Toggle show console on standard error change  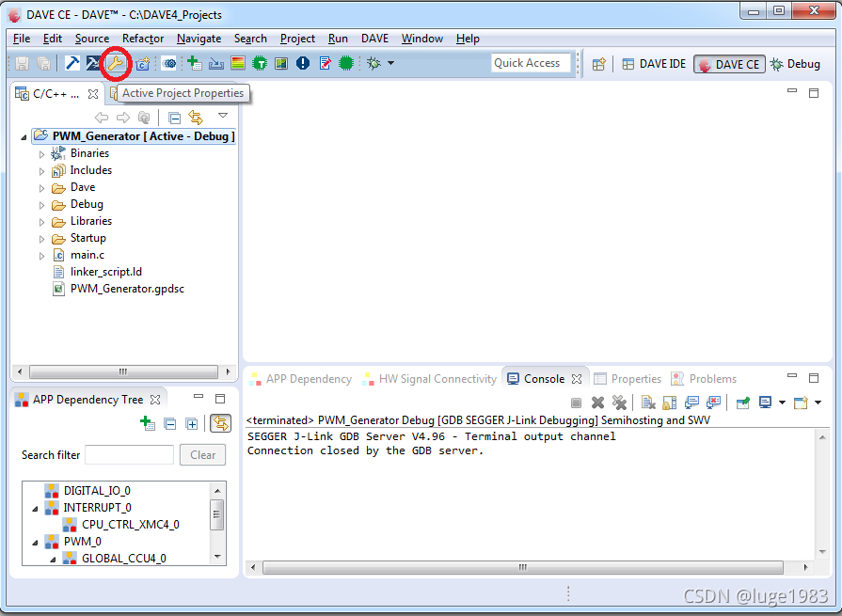click(x=714, y=403)
